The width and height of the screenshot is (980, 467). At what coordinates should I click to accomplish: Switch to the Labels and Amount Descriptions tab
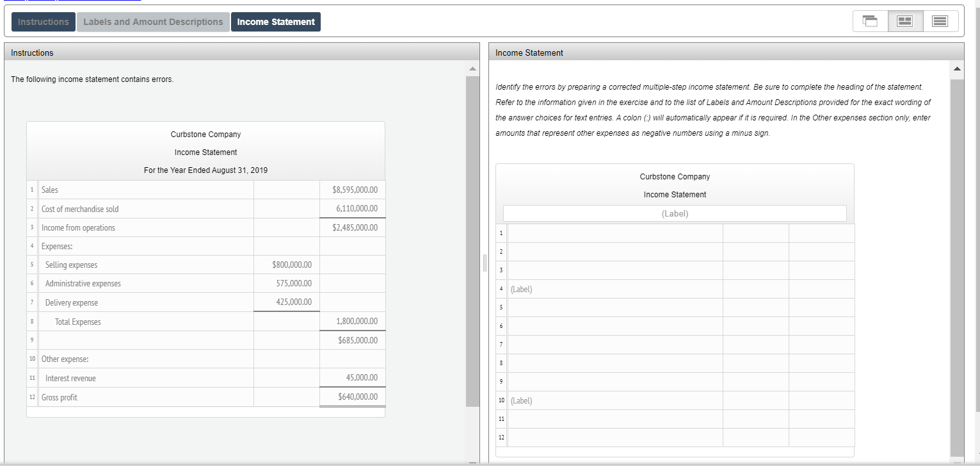click(x=152, y=21)
